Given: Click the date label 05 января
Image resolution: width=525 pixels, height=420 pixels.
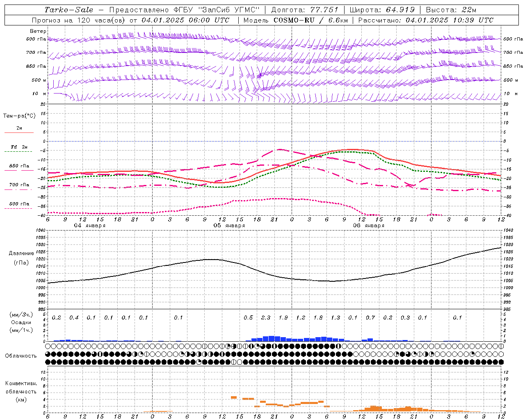Looking at the screenshot, I should click(x=229, y=226).
